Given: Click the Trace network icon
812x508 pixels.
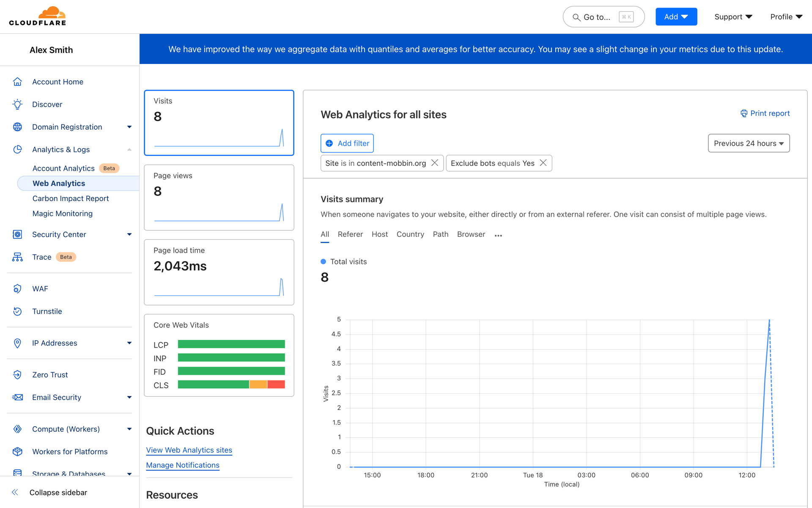Looking at the screenshot, I should [17, 257].
